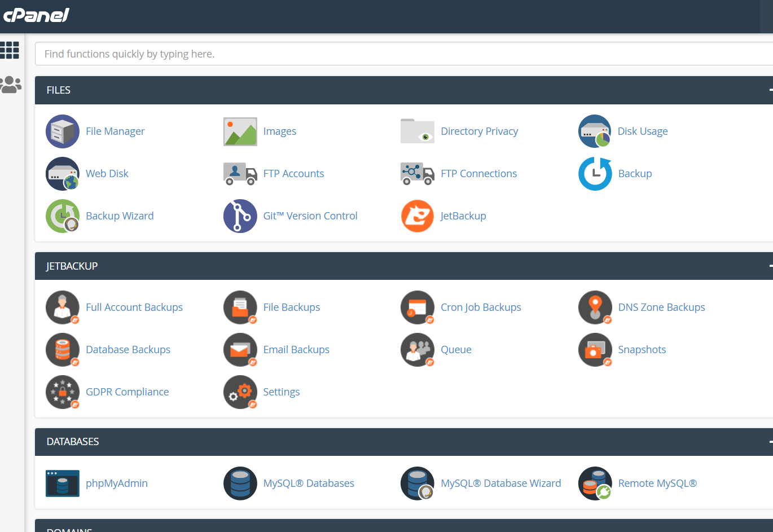
Task: Open the home grid sidebar icon
Action: (10, 50)
